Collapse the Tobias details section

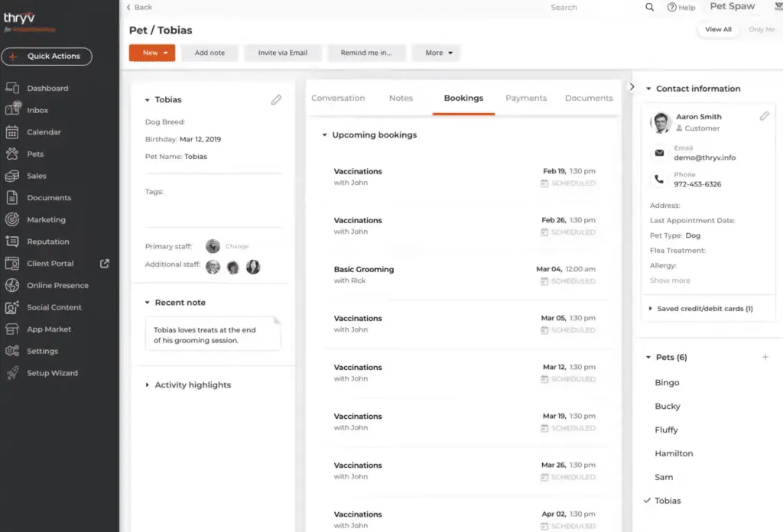tap(148, 100)
